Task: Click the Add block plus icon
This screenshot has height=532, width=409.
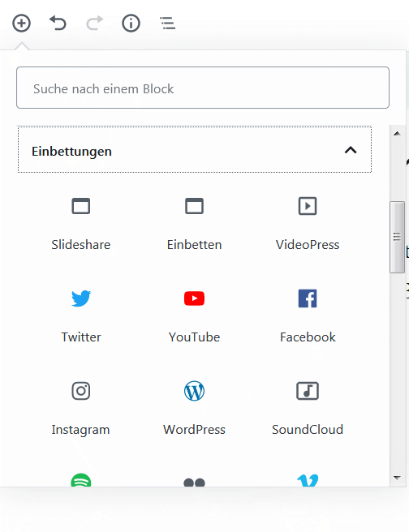Action: 21,23
